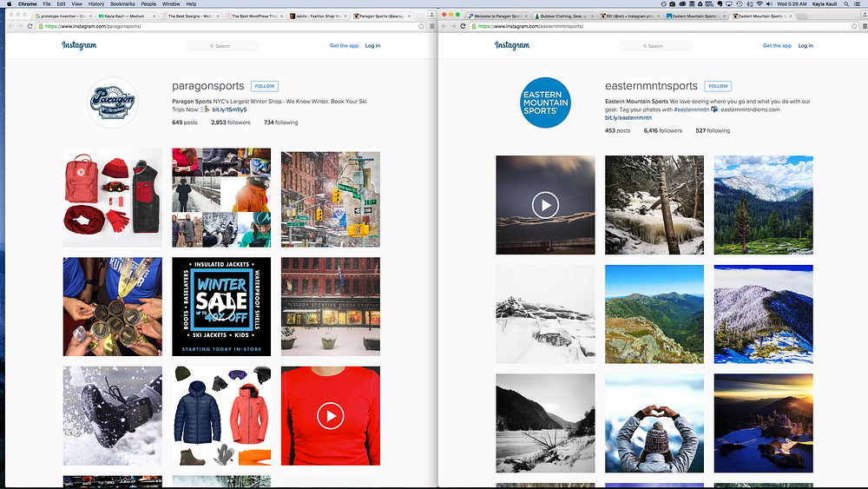Open Spotlight search in menu bar
Image resolution: width=868 pixels, height=489 pixels.
(x=846, y=3)
